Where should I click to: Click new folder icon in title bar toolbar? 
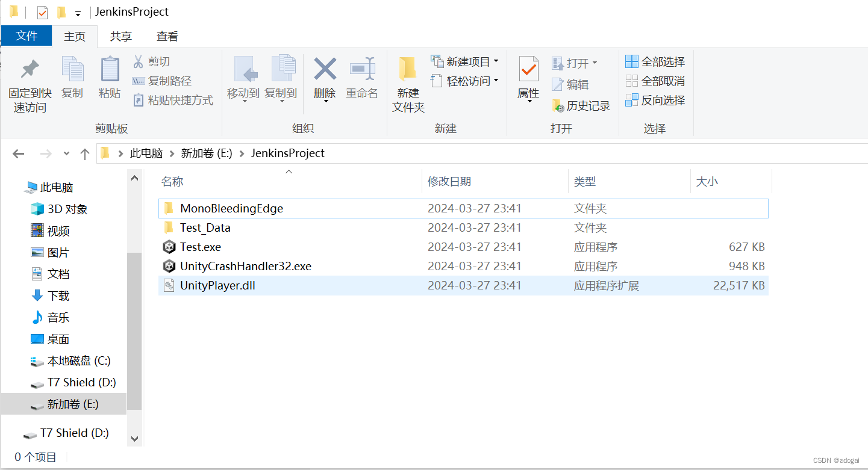pyautogui.click(x=61, y=12)
